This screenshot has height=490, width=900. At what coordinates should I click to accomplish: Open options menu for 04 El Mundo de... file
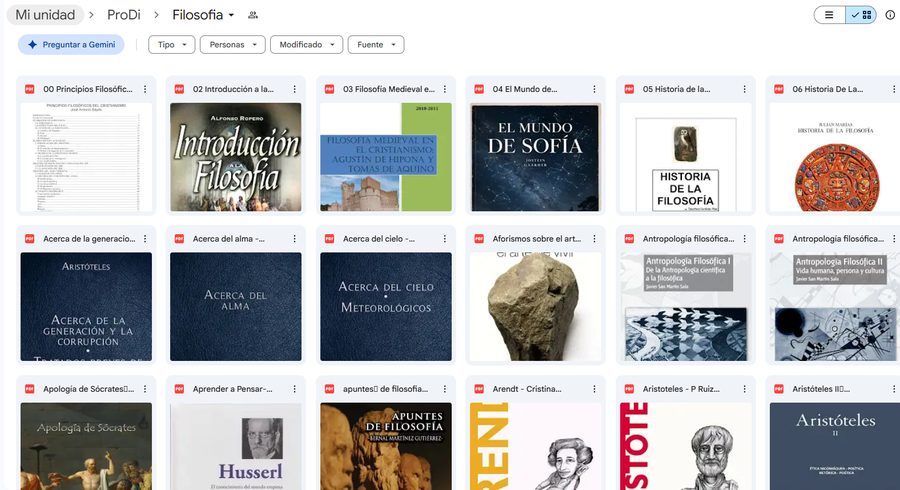[x=595, y=89]
